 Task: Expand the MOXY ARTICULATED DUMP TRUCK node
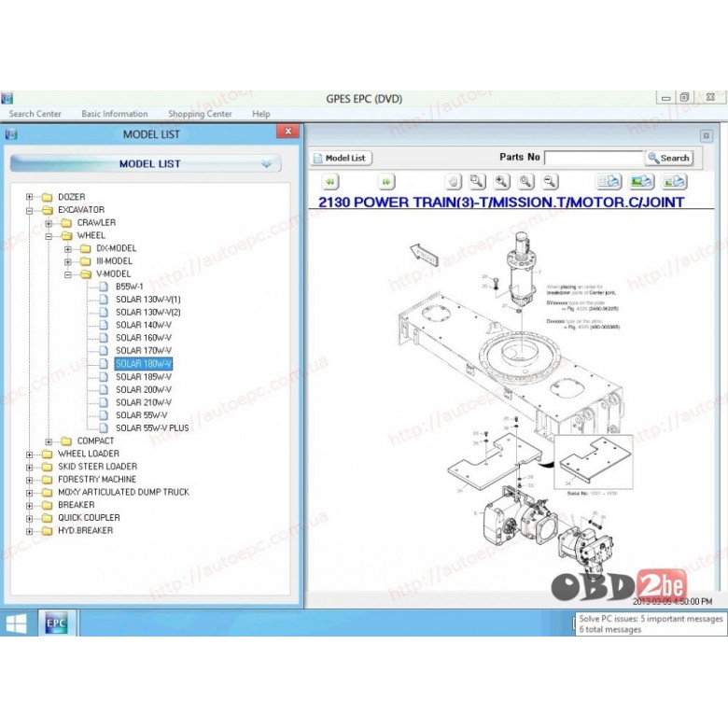point(29,493)
